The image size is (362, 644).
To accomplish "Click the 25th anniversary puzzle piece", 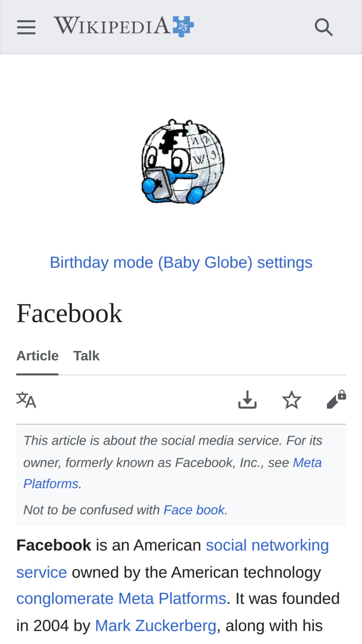I will click(183, 26).
